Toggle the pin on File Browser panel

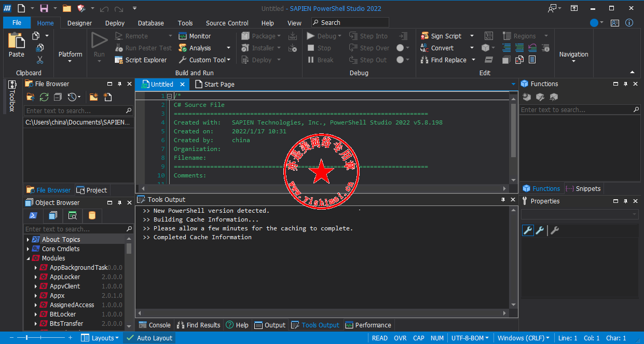point(119,84)
